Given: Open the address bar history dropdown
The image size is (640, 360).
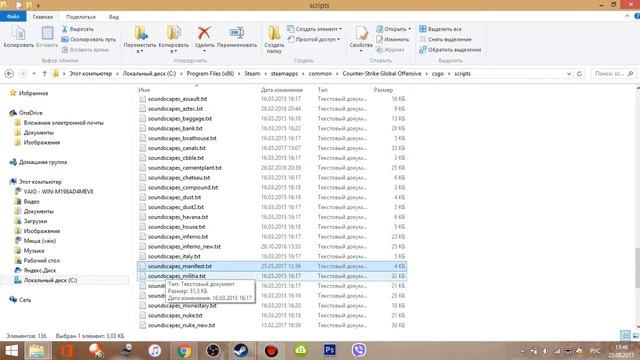Looking at the screenshot, I should pyautogui.click(x=569, y=74).
